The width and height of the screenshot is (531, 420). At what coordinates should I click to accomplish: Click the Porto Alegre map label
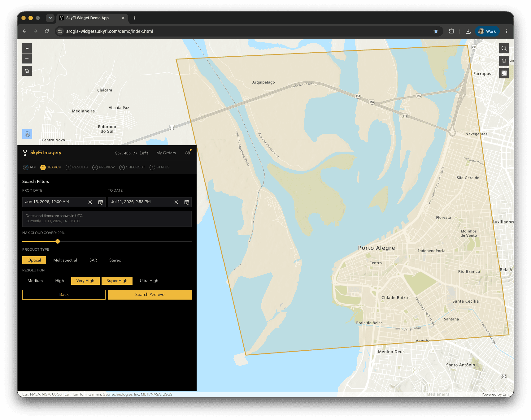click(376, 248)
